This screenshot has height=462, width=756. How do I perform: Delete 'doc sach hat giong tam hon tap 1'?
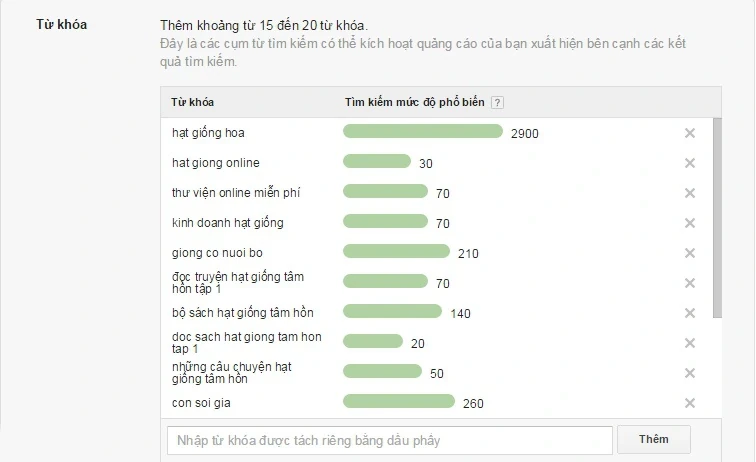point(689,343)
